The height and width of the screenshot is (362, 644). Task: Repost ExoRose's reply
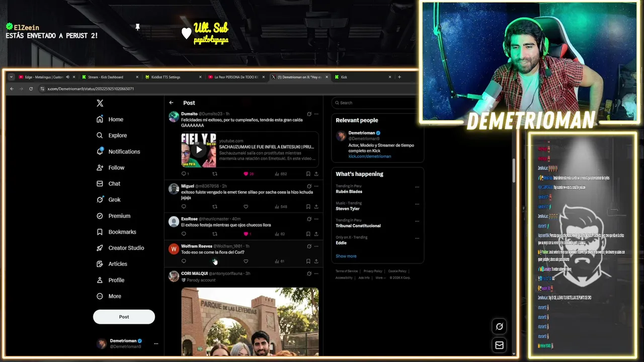point(215,234)
